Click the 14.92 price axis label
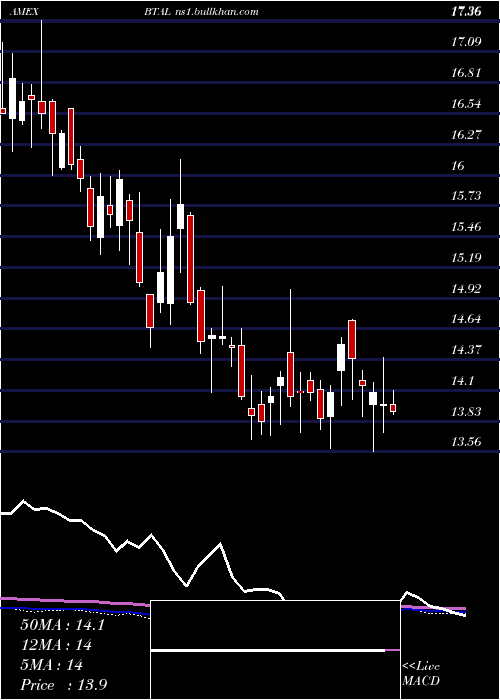The height and width of the screenshot is (700, 500). (x=466, y=289)
